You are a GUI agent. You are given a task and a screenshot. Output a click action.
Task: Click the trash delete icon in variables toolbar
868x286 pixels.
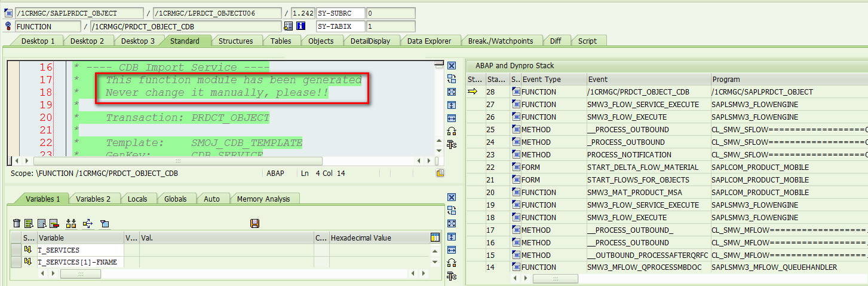(17, 223)
